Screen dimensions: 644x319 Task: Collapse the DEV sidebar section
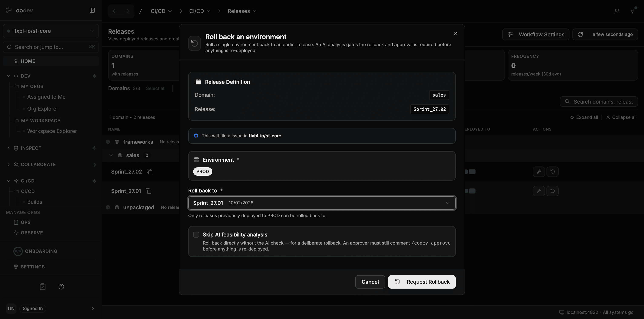[9, 76]
